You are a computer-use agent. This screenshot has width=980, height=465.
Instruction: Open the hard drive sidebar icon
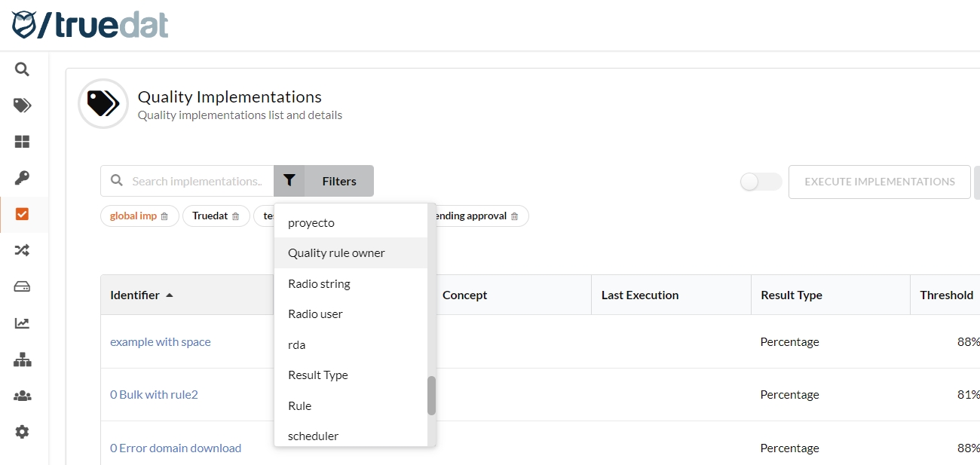pyautogui.click(x=22, y=286)
